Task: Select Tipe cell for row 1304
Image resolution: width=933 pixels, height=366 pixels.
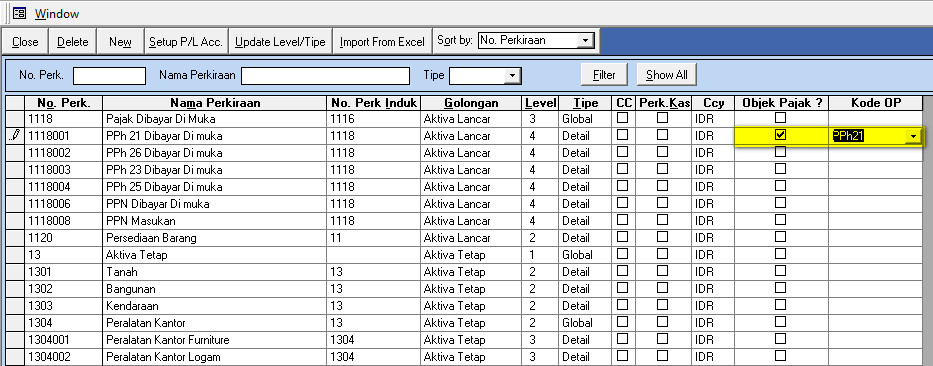Action: [586, 323]
